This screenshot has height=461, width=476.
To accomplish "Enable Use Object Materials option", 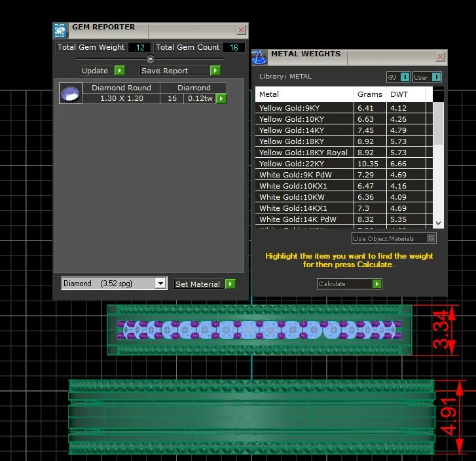I will (431, 238).
